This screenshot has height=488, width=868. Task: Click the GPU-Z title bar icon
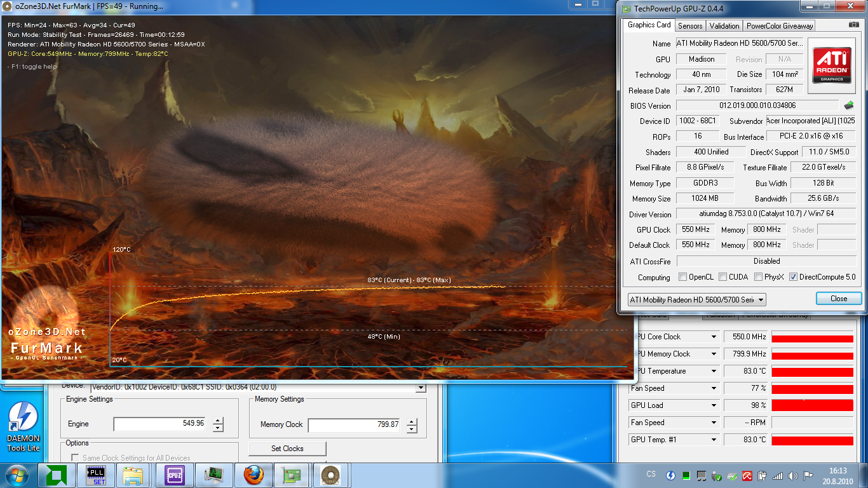627,9
